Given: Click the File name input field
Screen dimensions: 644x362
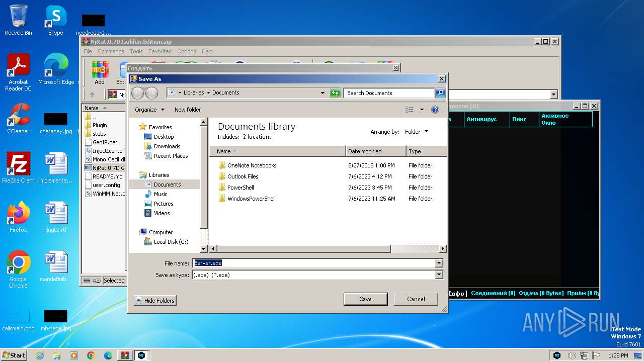Looking at the screenshot, I should coord(314,263).
